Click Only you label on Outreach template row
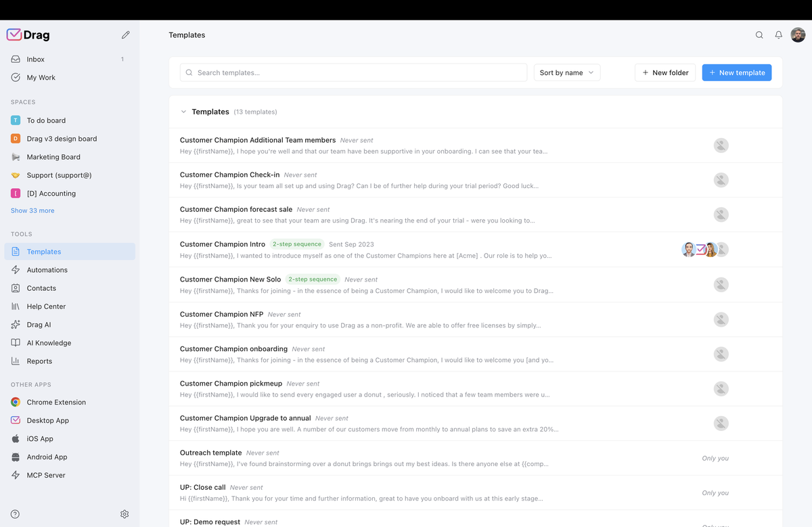Screen dimensions: 812x527 tap(715, 458)
